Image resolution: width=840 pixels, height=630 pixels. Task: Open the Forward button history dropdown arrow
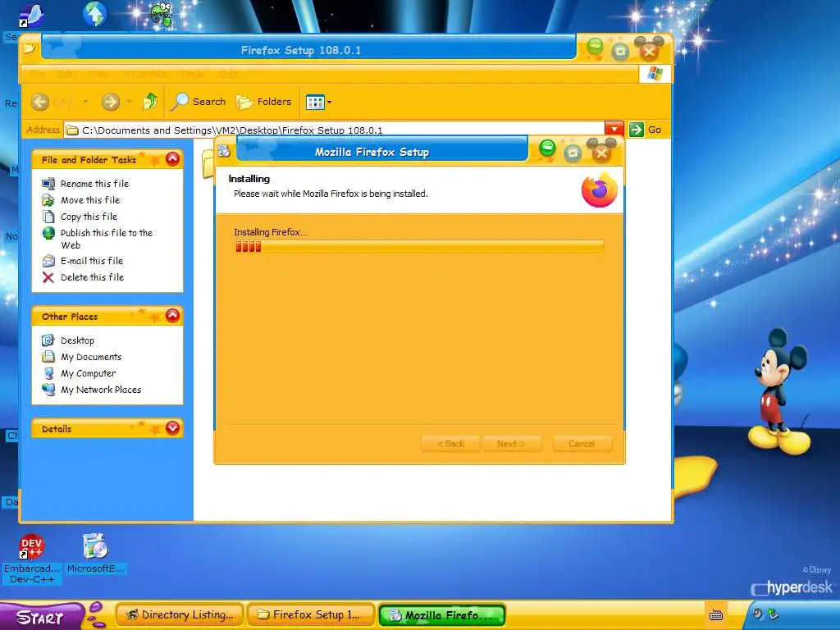[x=129, y=102]
